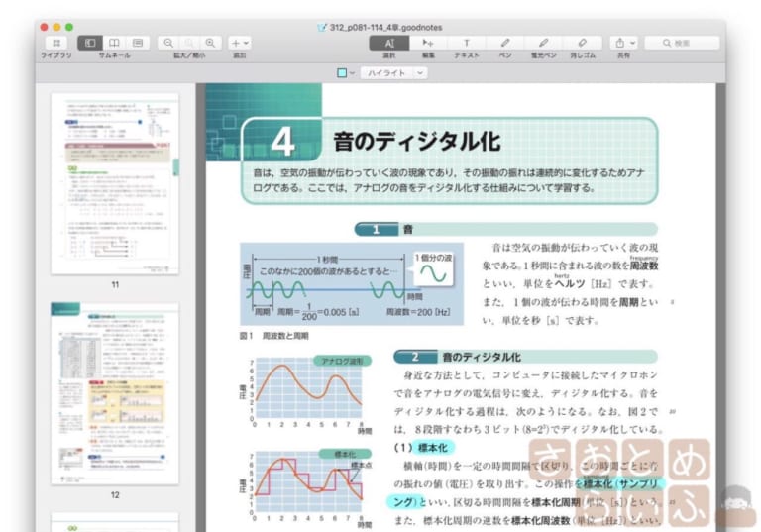Reset zoom with the middle magnifier

(x=190, y=43)
